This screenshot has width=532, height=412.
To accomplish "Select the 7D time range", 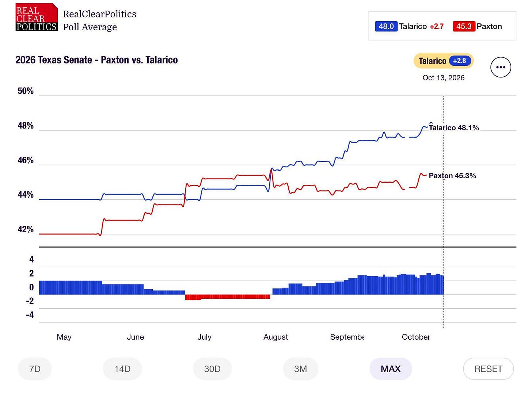I will (35, 369).
